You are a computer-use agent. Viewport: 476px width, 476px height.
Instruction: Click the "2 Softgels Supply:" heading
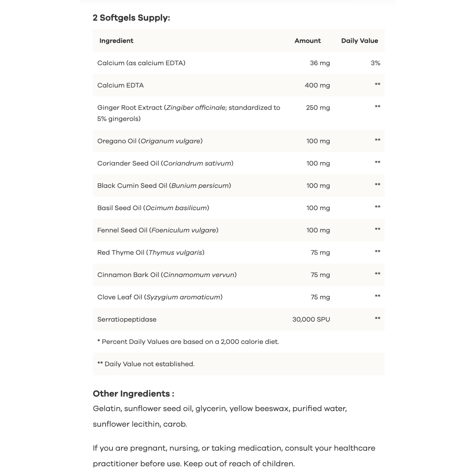[131, 18]
